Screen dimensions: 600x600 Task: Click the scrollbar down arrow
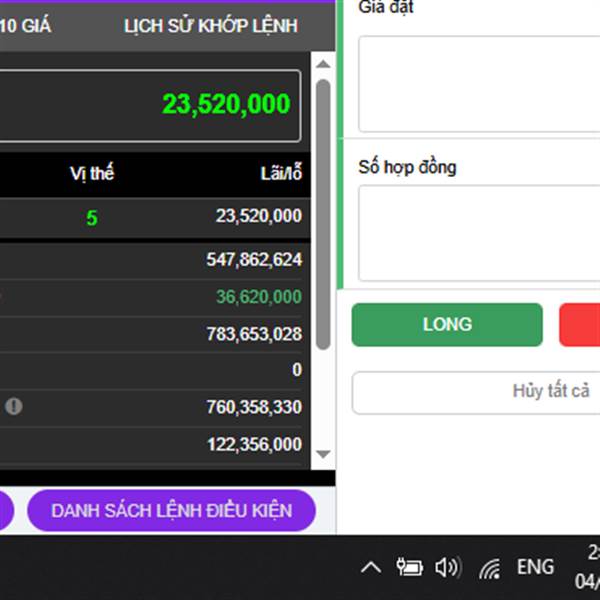tap(323, 454)
